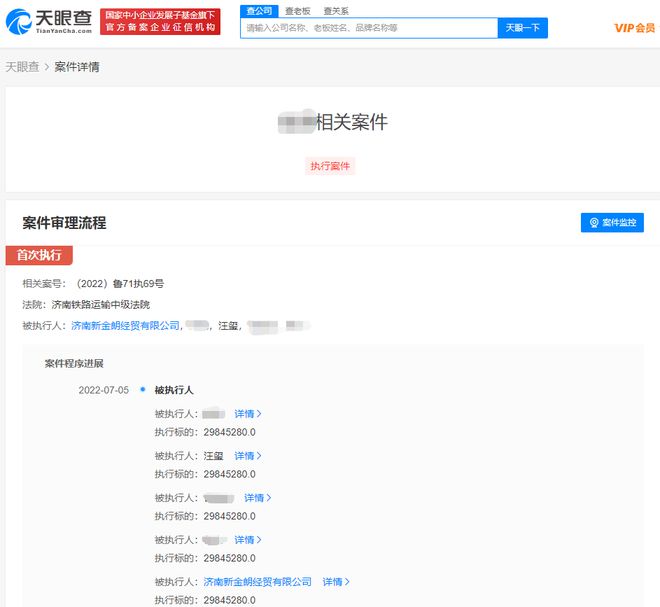Image resolution: width=660 pixels, height=607 pixels.
Task: Click the blue timeline dot beside 2022-07-05
Action: (143, 390)
